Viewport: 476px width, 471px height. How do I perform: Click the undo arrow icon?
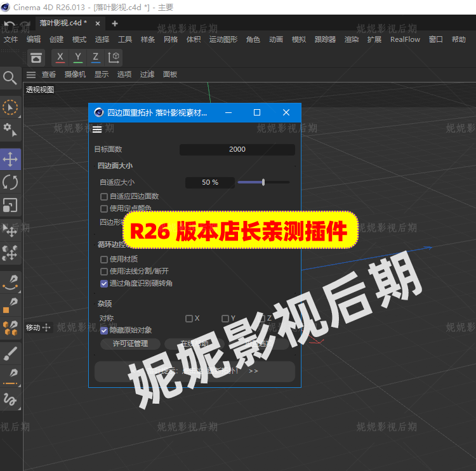pyautogui.click(x=9, y=25)
